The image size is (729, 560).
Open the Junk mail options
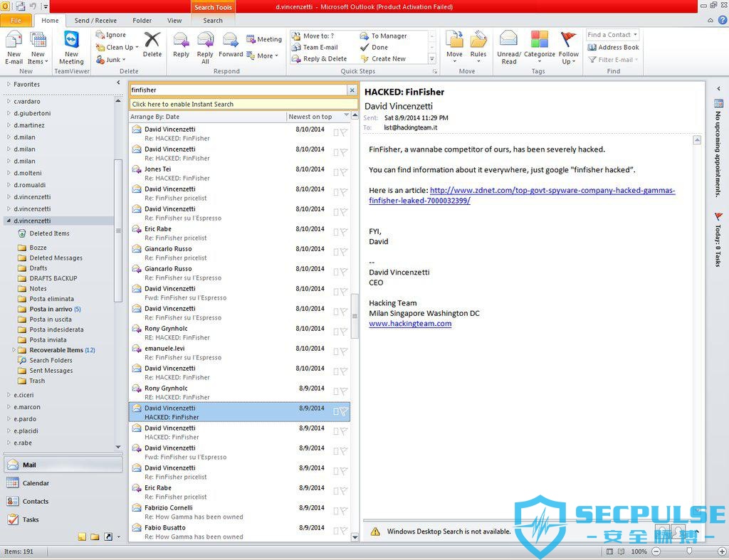pyautogui.click(x=110, y=60)
